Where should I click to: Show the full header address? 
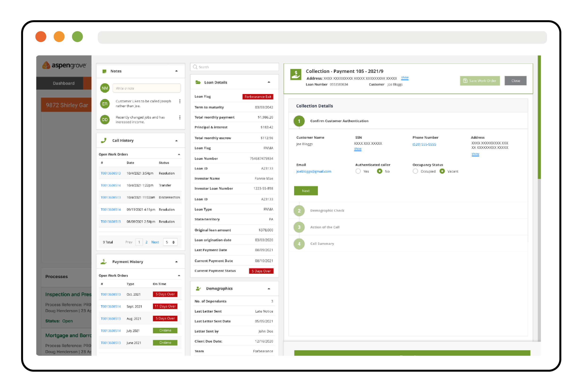(404, 78)
